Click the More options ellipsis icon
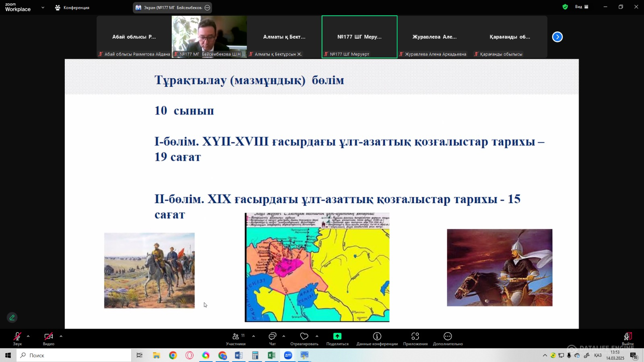Viewport: 644px width, 362px height. [x=448, y=336]
